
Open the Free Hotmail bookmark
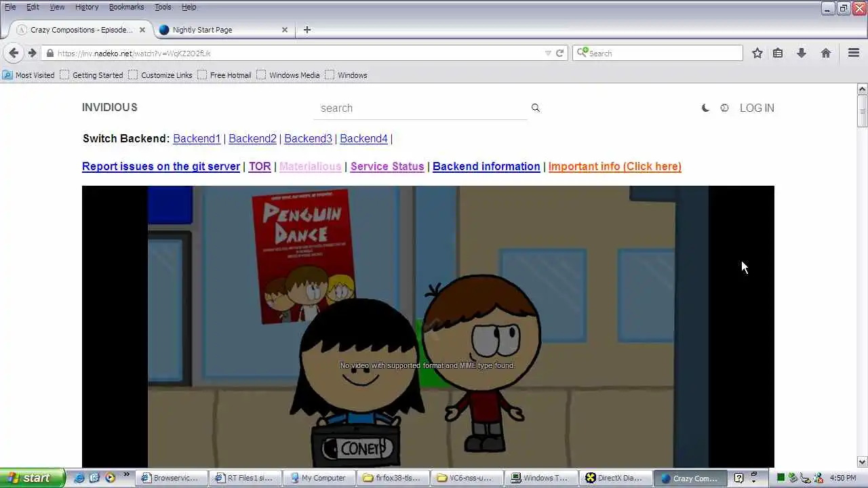pyautogui.click(x=224, y=75)
